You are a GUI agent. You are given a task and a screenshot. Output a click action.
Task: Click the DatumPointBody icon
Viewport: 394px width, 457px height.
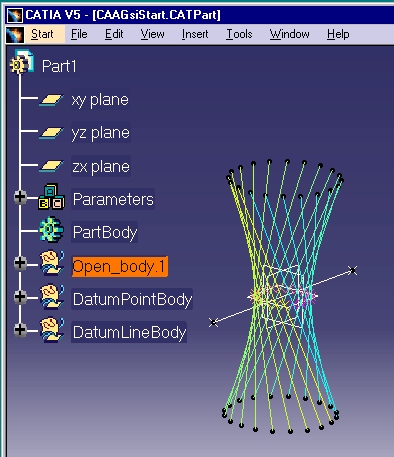[52, 297]
